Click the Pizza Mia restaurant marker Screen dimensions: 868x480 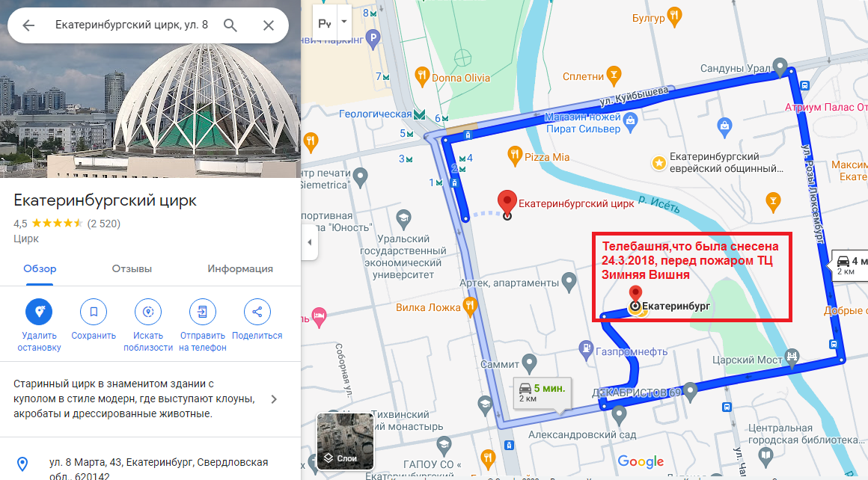515,156
